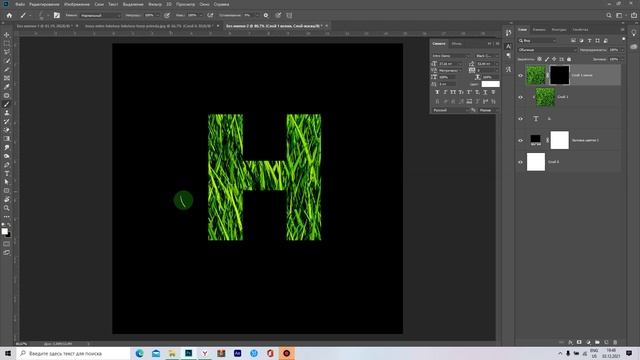Click the search magnifier at top right
The width and height of the screenshot is (640, 360).
[609, 16]
